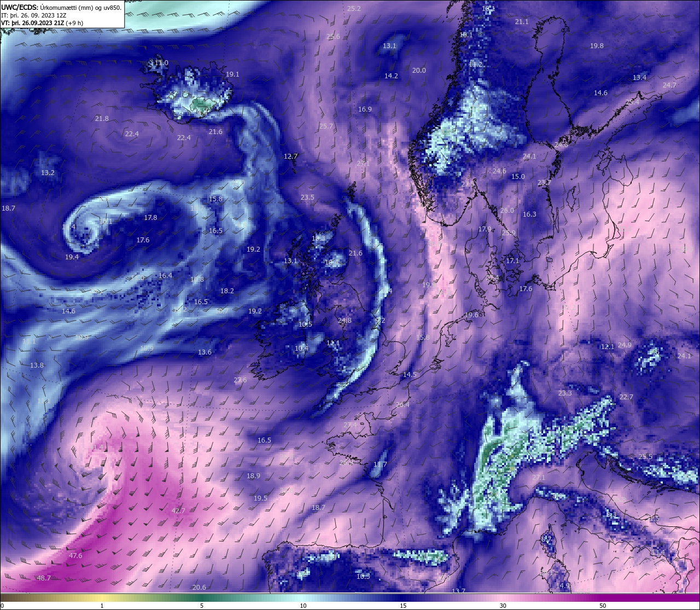Click the IT initial time 12Z line

[34, 15]
